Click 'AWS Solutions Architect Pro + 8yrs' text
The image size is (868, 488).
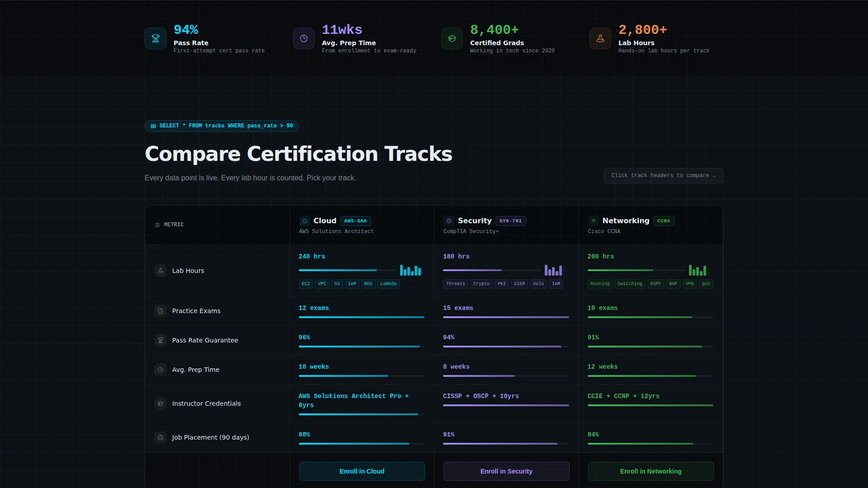click(x=354, y=401)
